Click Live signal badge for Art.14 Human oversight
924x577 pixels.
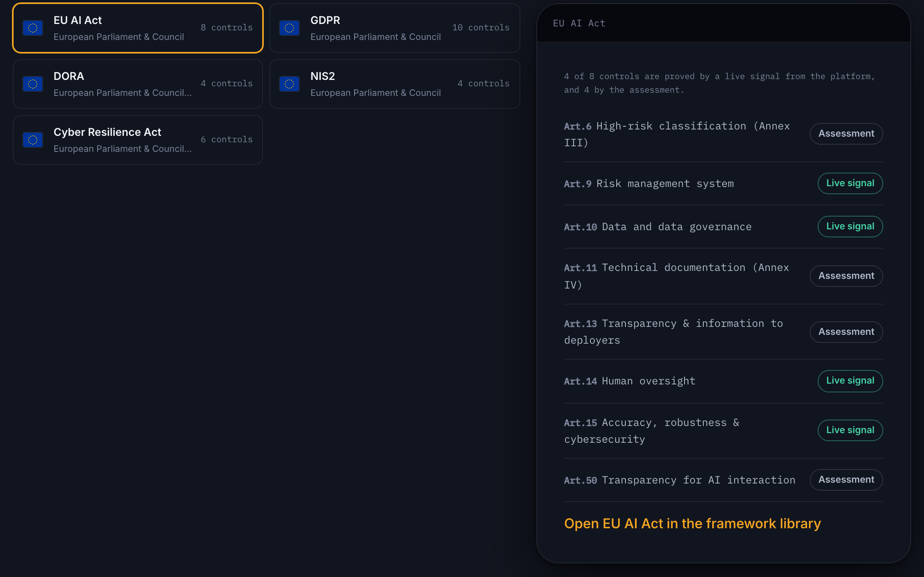850,380
